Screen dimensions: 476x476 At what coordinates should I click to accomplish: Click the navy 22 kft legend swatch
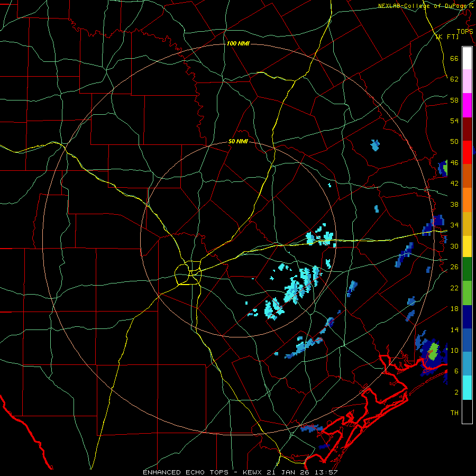click(x=467, y=317)
